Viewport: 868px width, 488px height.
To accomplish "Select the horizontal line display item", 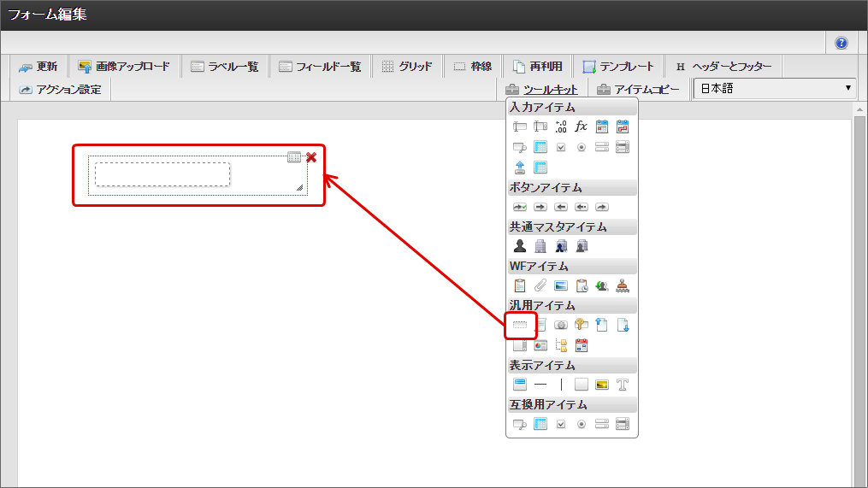I will pos(540,384).
